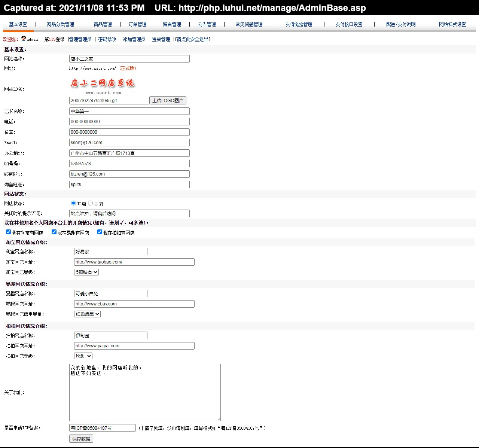Click the admin avatar icon
The image size is (479, 448).
point(24,39)
